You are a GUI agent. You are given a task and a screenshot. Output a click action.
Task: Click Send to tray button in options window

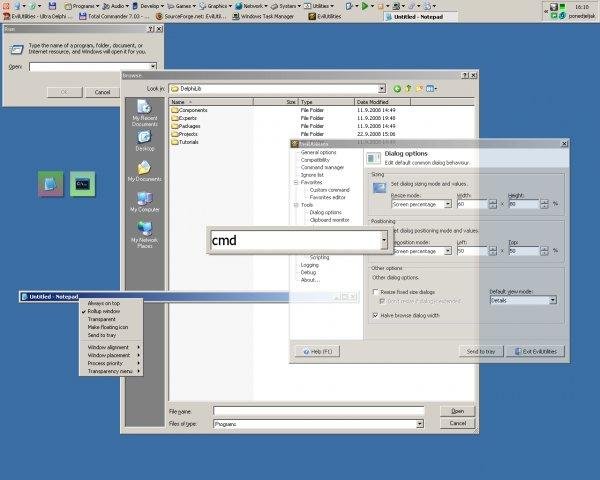(481, 351)
